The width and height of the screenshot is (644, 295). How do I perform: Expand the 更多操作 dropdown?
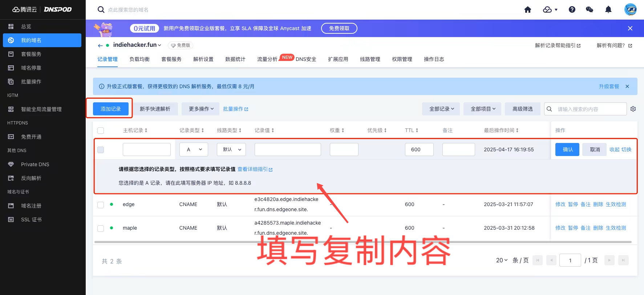tap(201, 109)
